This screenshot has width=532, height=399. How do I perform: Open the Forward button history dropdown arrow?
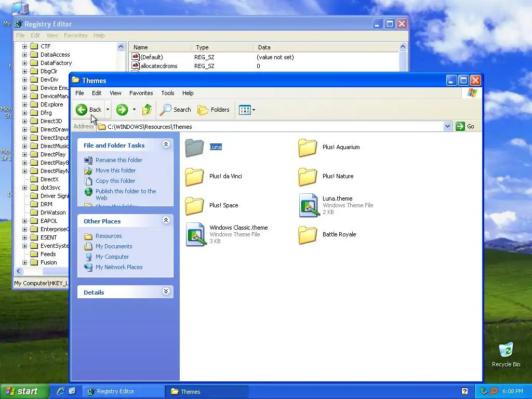[x=134, y=110]
